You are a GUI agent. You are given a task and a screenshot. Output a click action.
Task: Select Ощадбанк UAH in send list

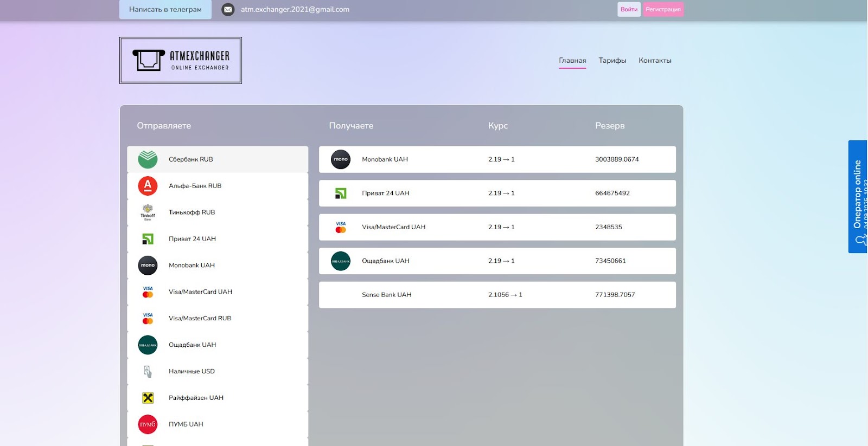[218, 345]
